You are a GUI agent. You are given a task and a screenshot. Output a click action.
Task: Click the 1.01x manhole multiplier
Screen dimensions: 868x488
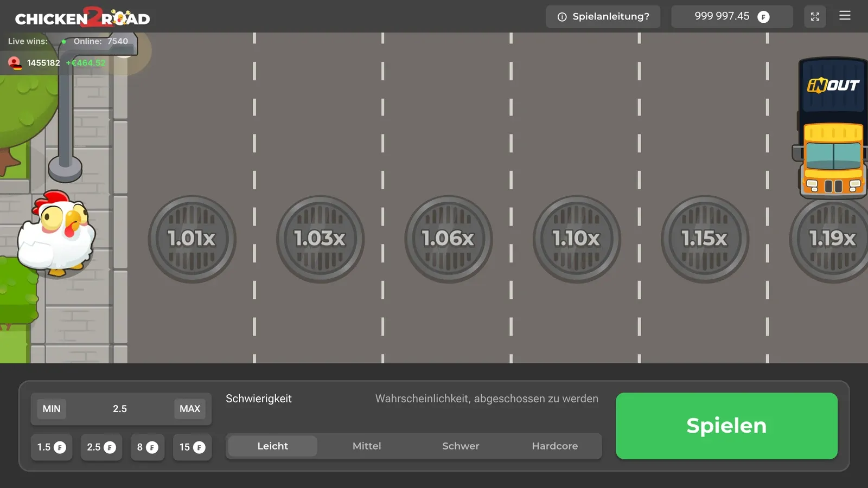tap(192, 239)
